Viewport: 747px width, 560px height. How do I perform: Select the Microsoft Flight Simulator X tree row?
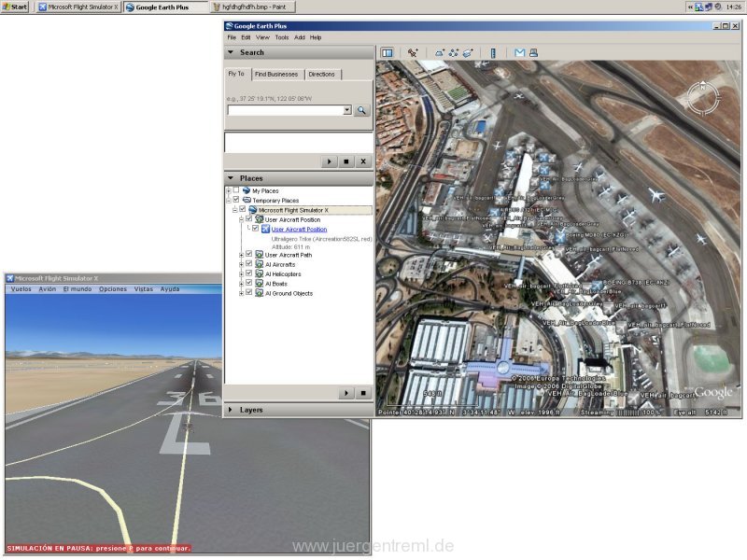[310, 210]
